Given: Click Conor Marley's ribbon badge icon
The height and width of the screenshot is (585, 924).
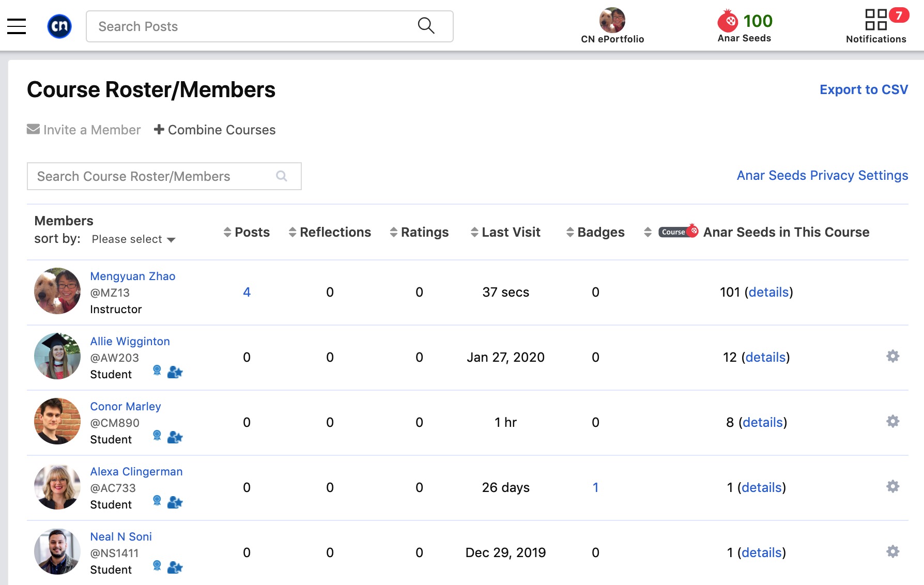Looking at the screenshot, I should [x=157, y=436].
